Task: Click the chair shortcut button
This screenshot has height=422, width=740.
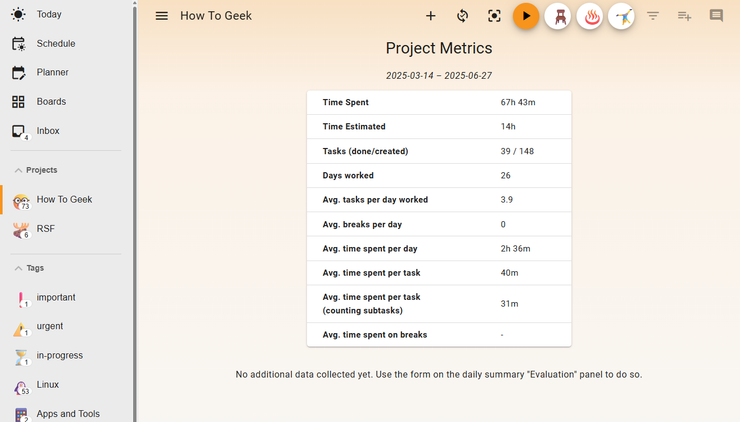Action: click(x=558, y=17)
